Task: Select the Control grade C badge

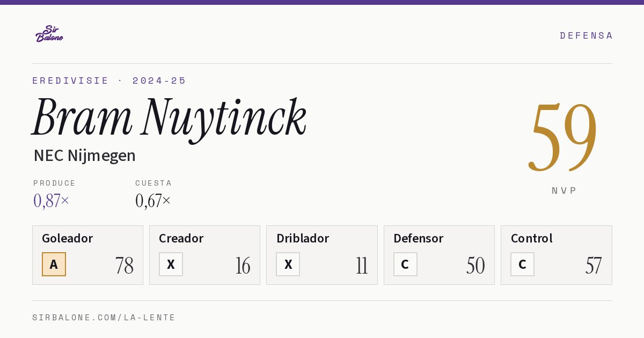Action: 522,264
